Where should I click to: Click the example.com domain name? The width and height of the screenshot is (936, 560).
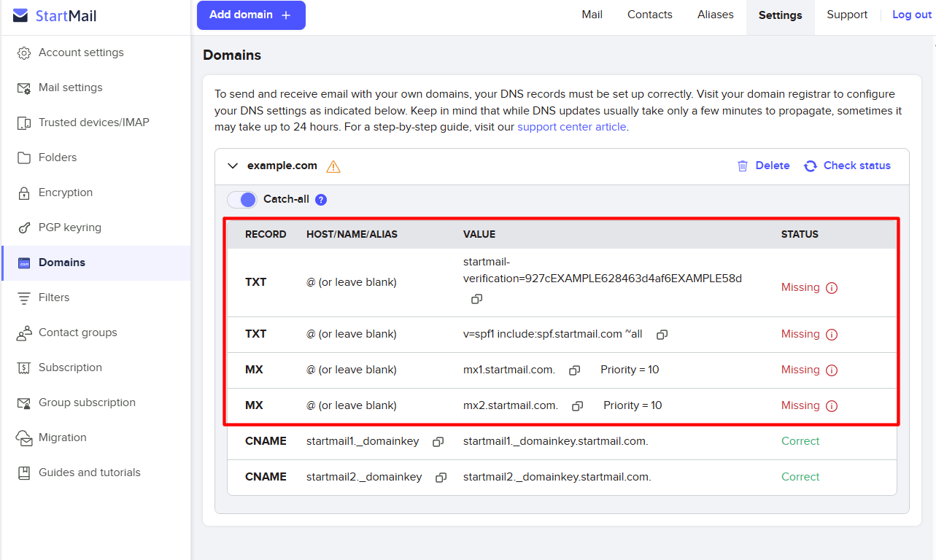pyautogui.click(x=282, y=166)
